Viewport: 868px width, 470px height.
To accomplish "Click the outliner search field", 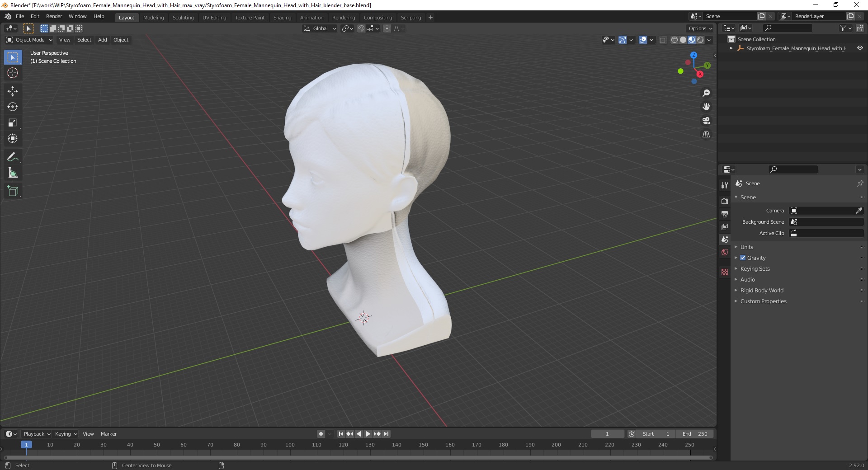I will tap(787, 28).
